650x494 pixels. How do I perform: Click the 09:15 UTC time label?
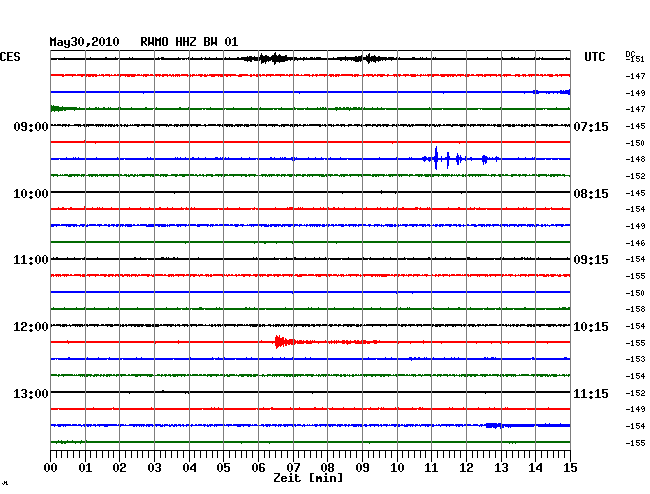tap(591, 260)
